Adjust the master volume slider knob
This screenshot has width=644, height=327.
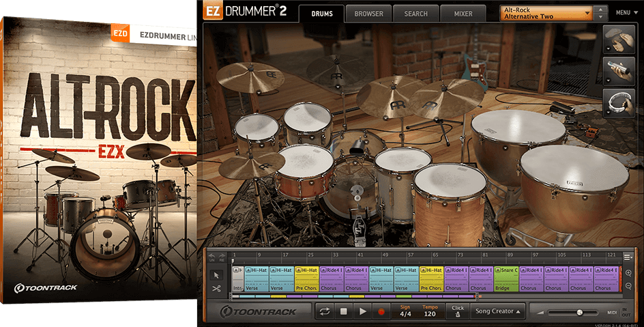[x=579, y=312]
